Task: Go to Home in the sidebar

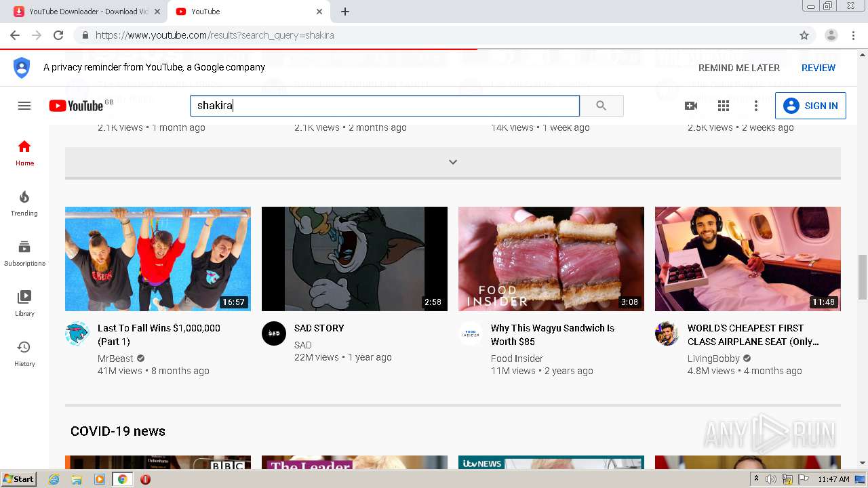Action: click(24, 153)
